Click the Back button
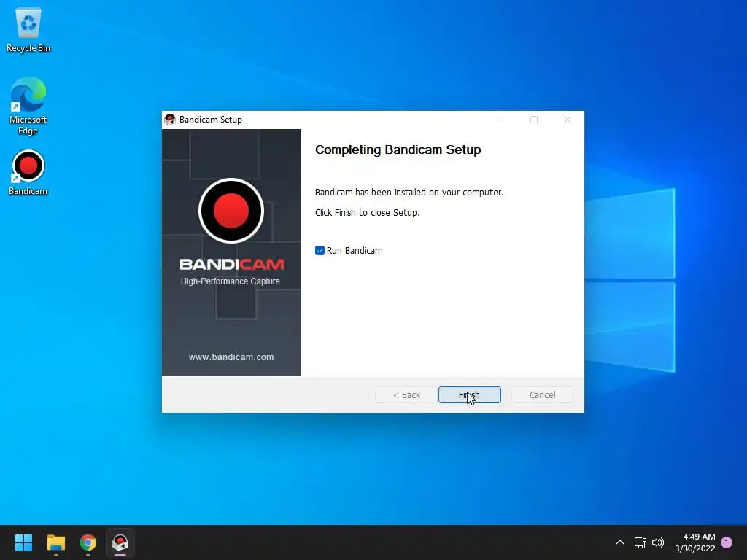This screenshot has height=560, width=747. (x=406, y=394)
